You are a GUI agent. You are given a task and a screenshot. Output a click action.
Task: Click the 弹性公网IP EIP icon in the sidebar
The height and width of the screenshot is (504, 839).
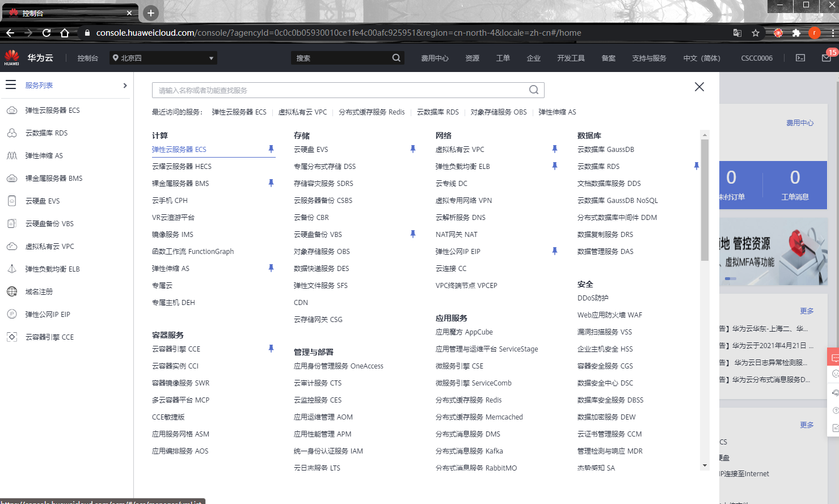point(12,314)
